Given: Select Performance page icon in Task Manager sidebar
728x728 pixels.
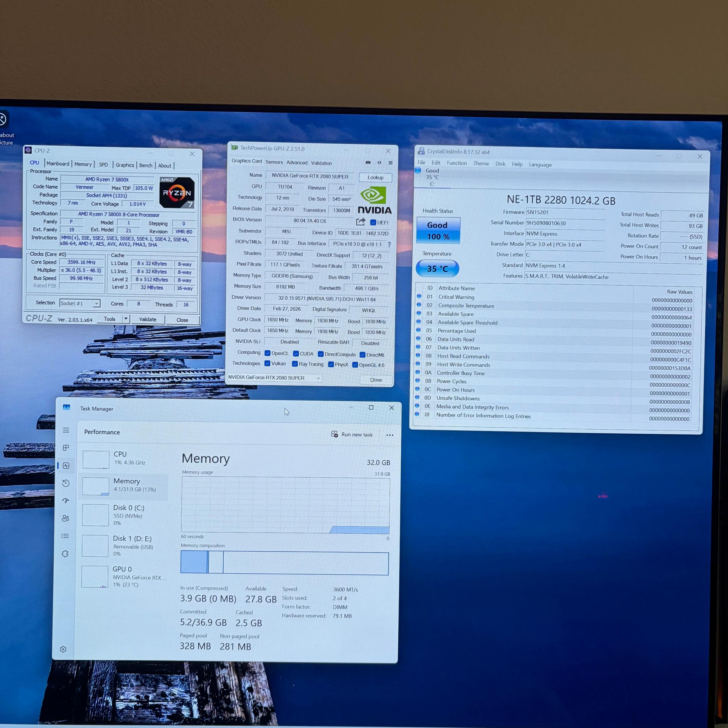Looking at the screenshot, I should 66,466.
